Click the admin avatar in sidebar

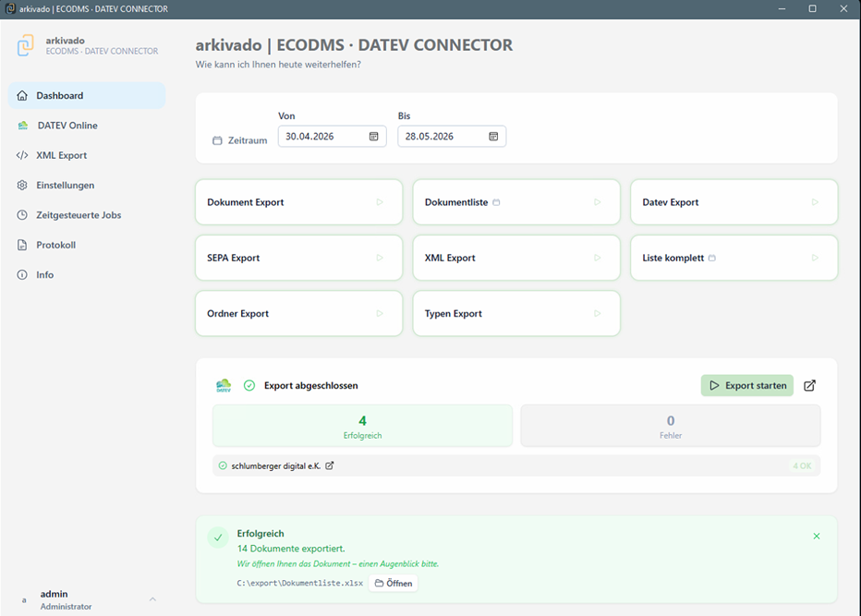tap(24, 600)
